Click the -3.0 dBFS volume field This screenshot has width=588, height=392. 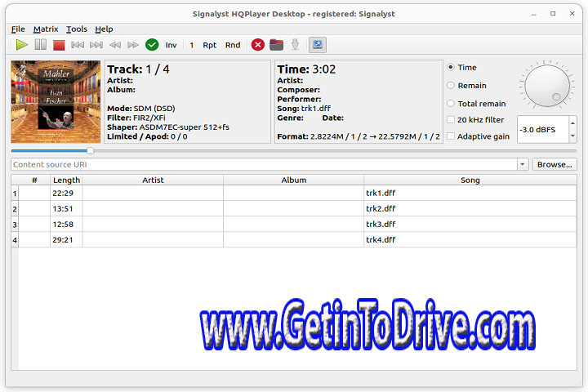click(543, 130)
